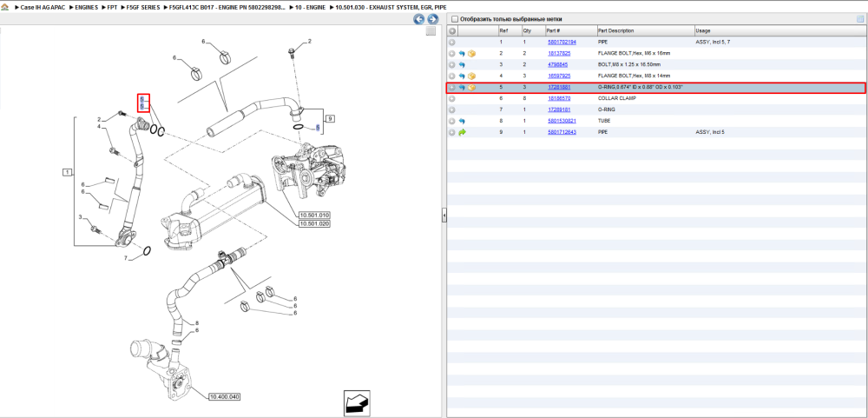Open part number link 18137825
This screenshot has width=868, height=418.
pyautogui.click(x=558, y=54)
